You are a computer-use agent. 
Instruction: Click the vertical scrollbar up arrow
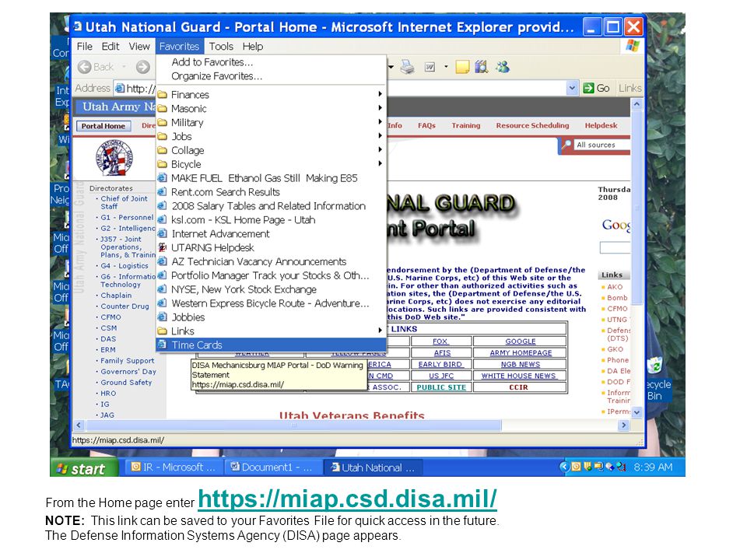[637, 103]
